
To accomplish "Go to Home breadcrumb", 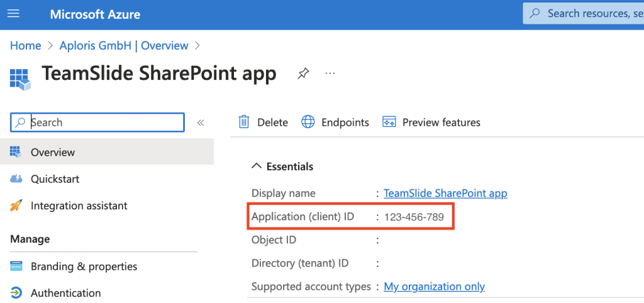I will pyautogui.click(x=25, y=45).
